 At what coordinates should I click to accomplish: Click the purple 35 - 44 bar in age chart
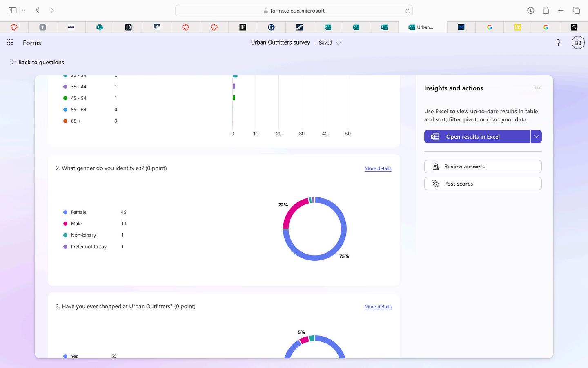(x=234, y=86)
